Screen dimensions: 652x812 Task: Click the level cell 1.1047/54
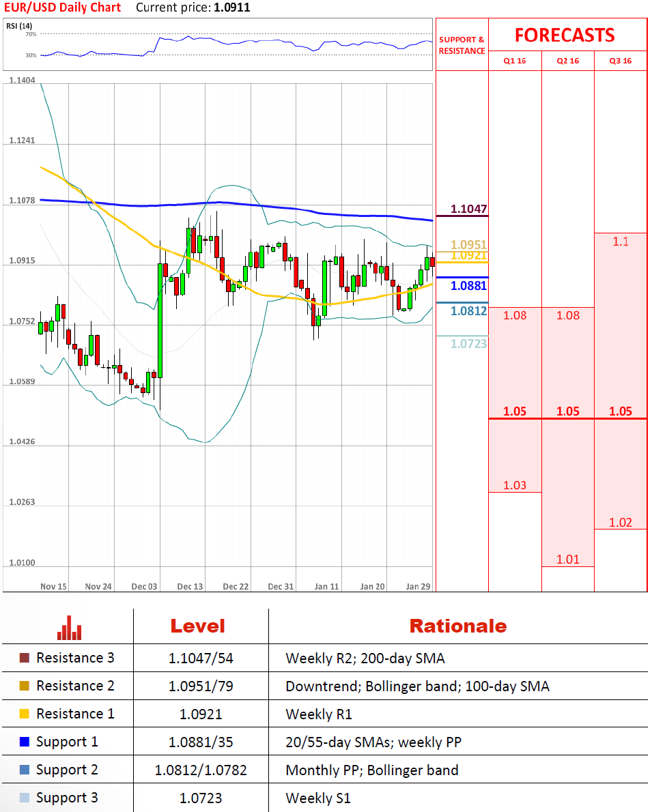pyautogui.click(x=201, y=658)
